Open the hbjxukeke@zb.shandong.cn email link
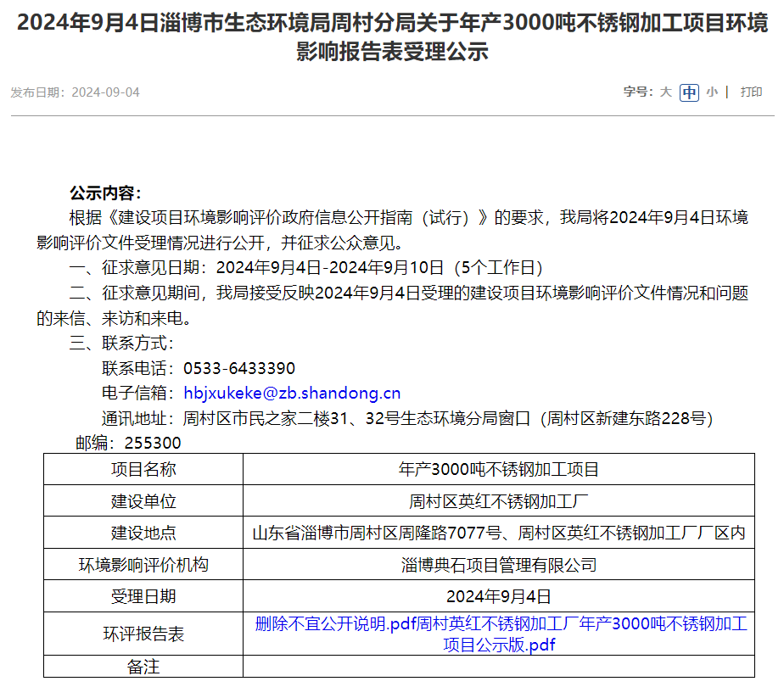784x687 pixels. (292, 394)
